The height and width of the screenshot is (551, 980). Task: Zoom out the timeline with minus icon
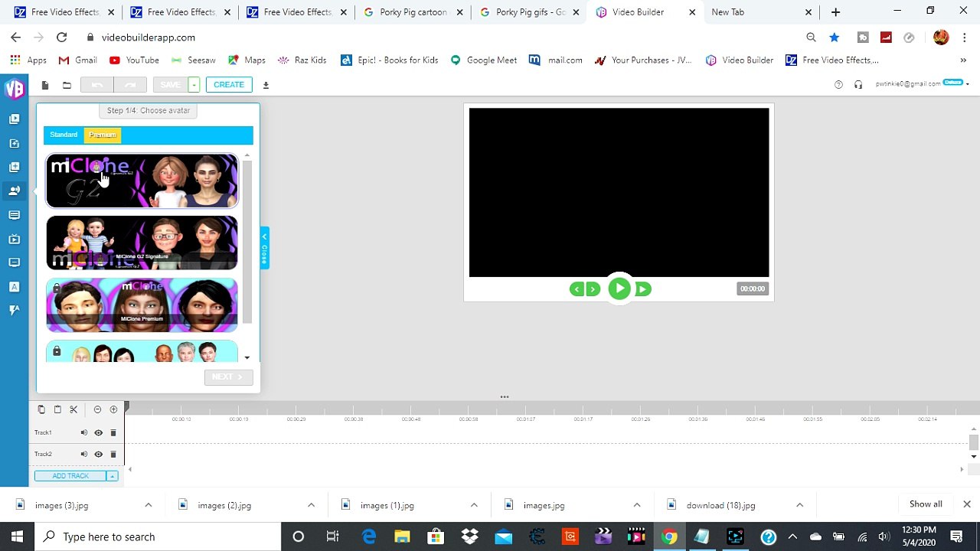pyautogui.click(x=97, y=409)
